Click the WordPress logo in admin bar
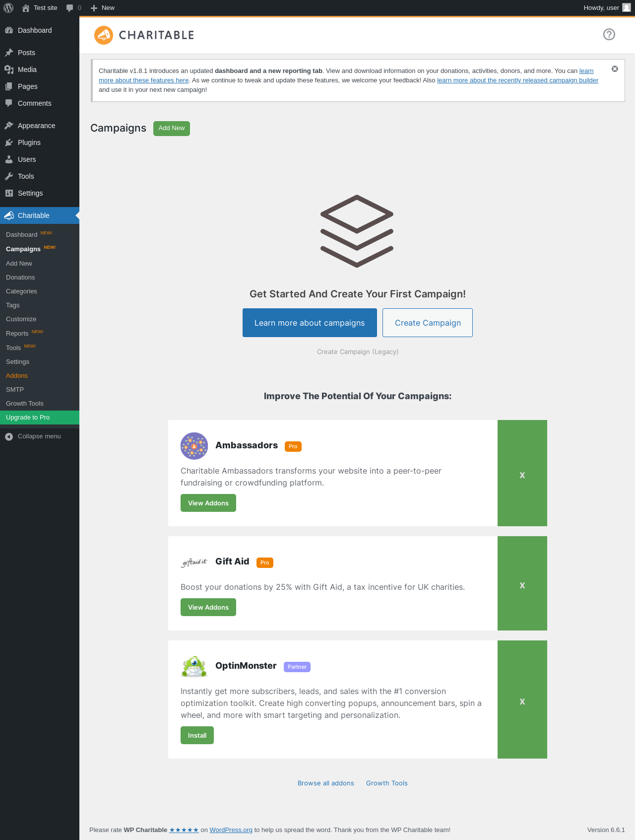635x840 pixels. (x=8, y=8)
